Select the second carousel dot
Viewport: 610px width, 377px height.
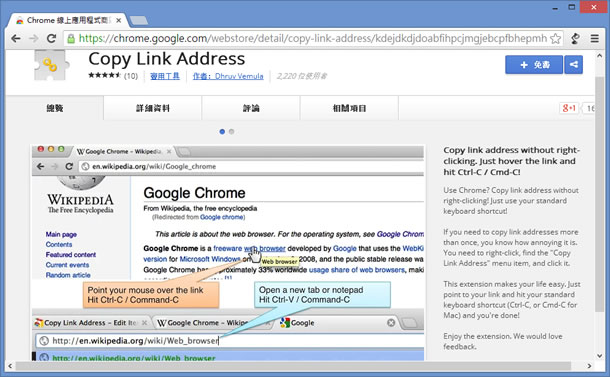231,132
